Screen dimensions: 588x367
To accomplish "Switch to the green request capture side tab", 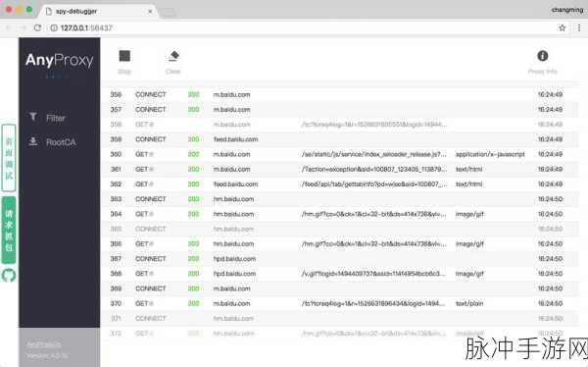I will [x=9, y=230].
